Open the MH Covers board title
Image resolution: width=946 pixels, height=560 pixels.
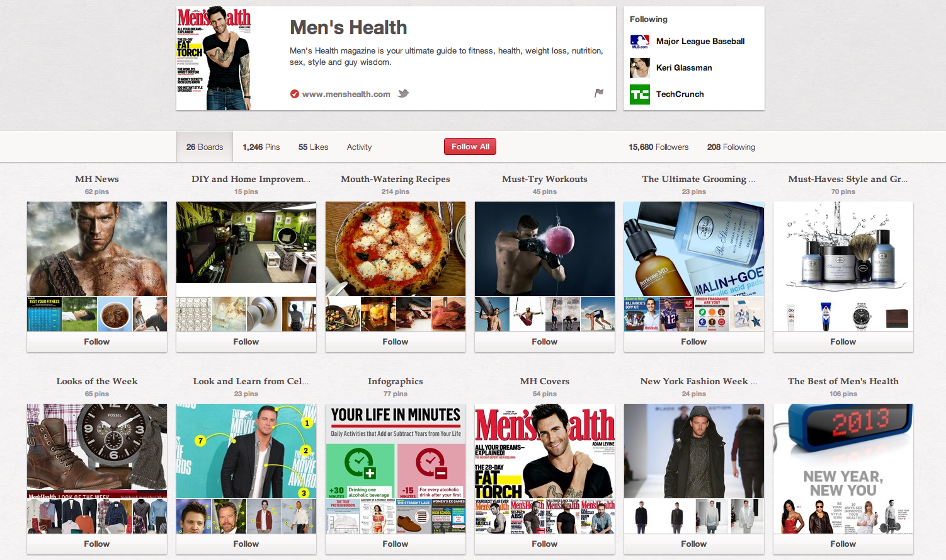545,381
